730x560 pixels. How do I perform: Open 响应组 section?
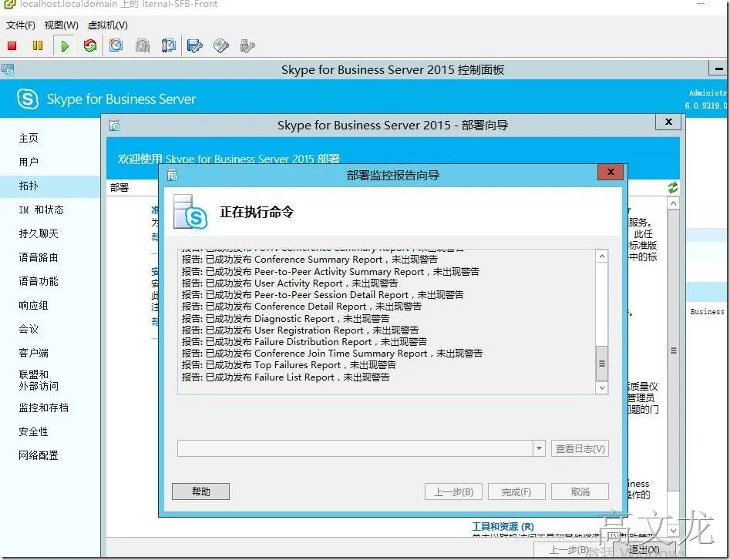click(x=33, y=306)
